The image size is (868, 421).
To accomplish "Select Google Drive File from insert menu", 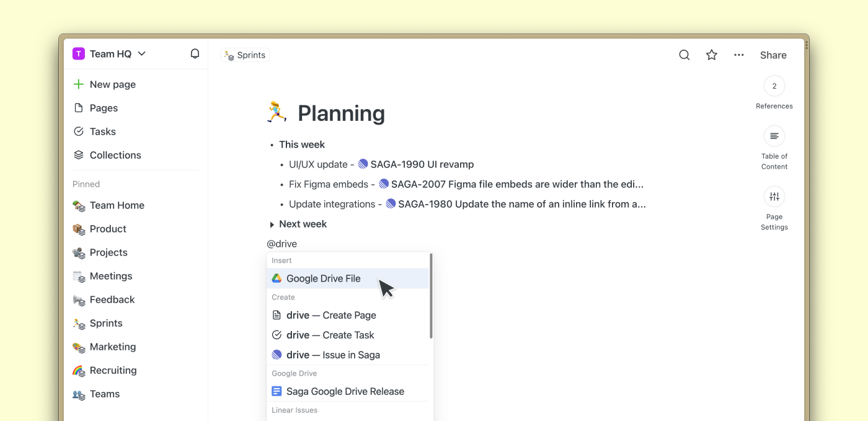I will (x=323, y=278).
